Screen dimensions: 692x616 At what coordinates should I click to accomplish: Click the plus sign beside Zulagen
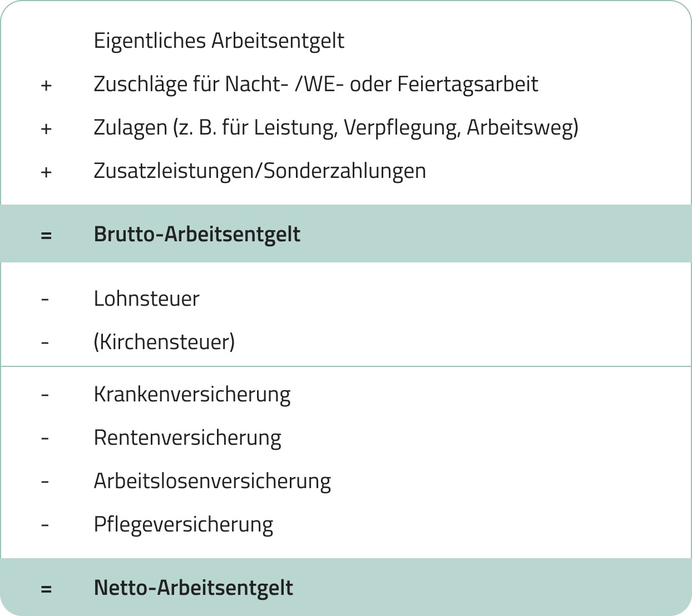[x=46, y=129]
